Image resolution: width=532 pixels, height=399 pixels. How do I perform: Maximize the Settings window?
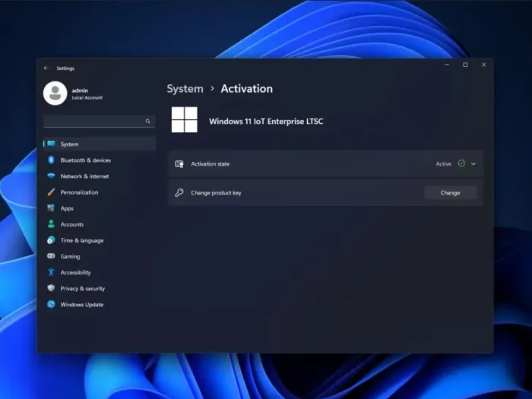tap(465, 65)
